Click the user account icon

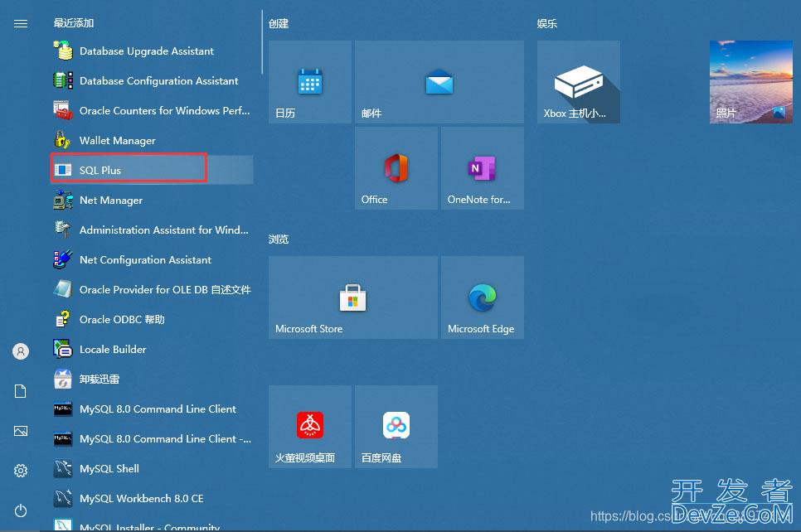pos(21,351)
